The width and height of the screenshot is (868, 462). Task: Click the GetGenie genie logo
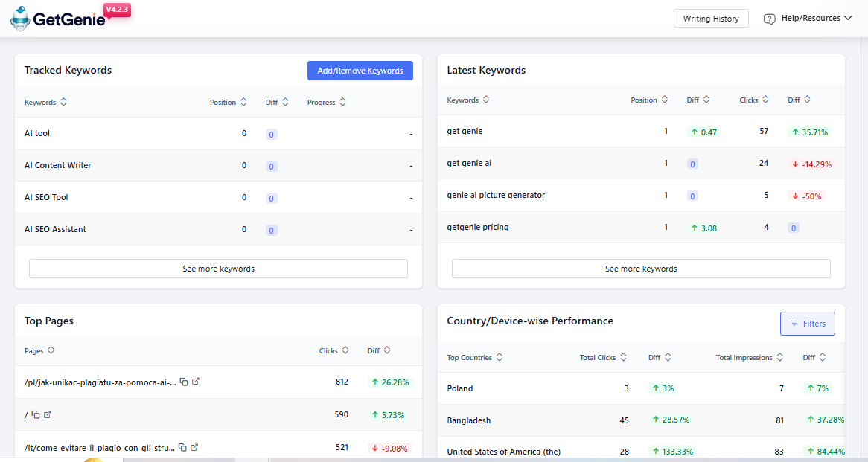point(19,18)
